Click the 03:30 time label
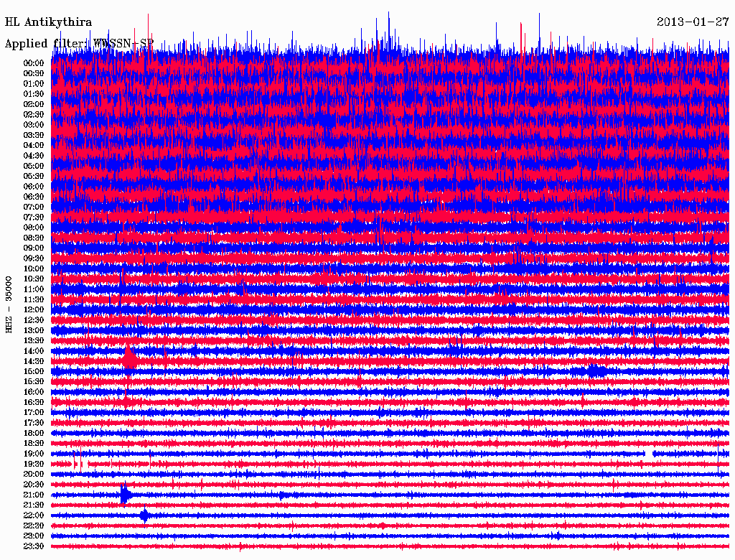The width and height of the screenshot is (735, 560). click(34, 135)
